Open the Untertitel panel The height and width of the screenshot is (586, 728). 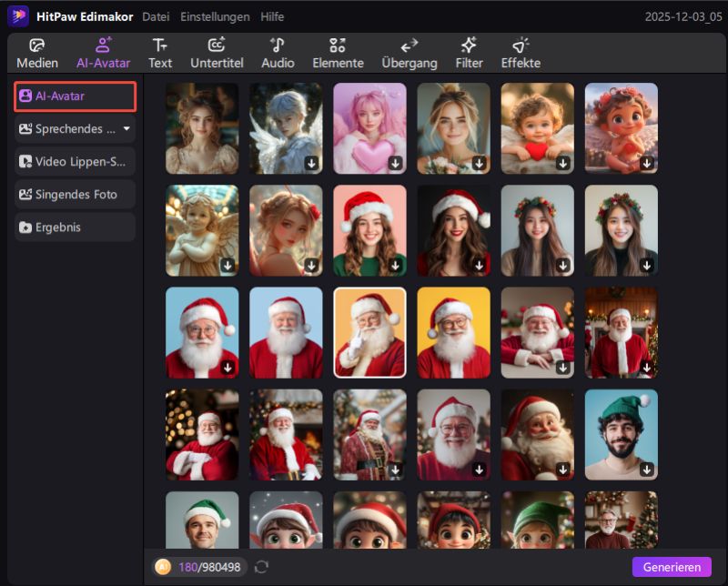pos(217,52)
